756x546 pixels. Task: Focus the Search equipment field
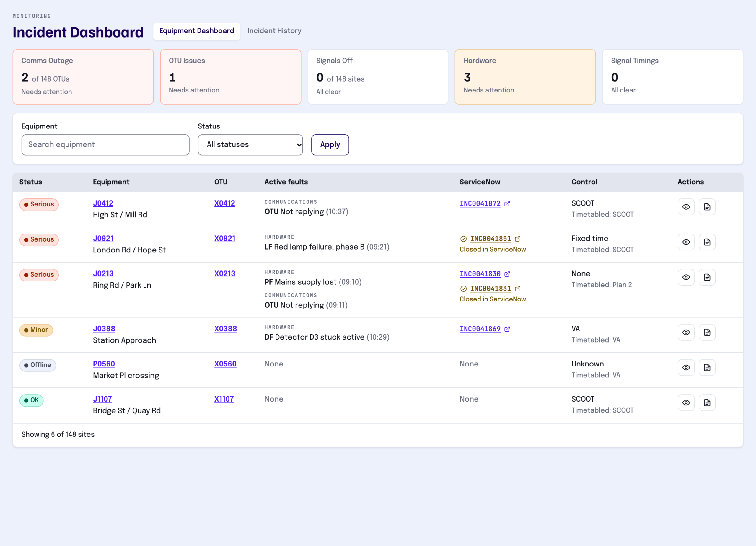105,145
